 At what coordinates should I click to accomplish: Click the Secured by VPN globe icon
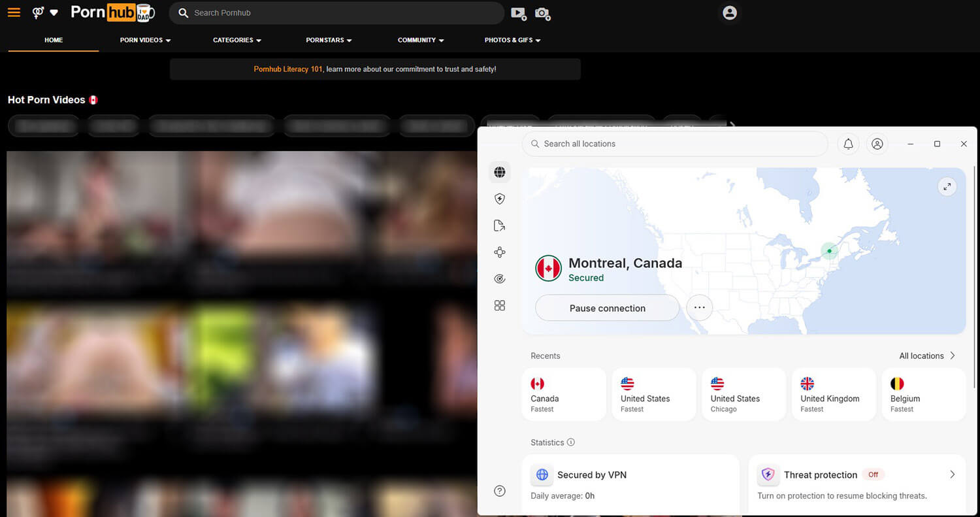click(x=542, y=475)
